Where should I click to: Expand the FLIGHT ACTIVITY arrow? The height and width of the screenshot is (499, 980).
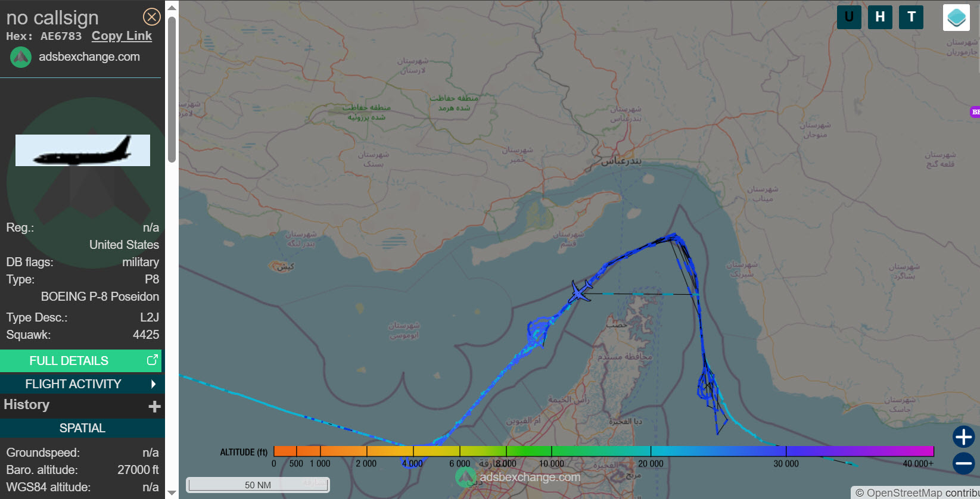point(153,384)
